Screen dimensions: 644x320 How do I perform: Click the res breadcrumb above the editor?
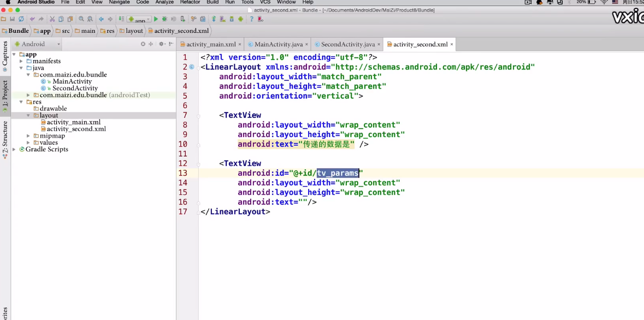[109, 31]
